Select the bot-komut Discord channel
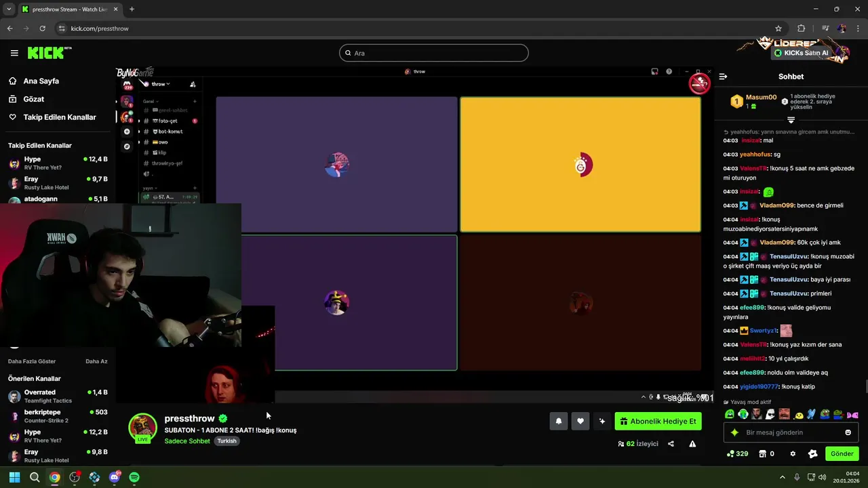This screenshot has width=868, height=488. 170,131
